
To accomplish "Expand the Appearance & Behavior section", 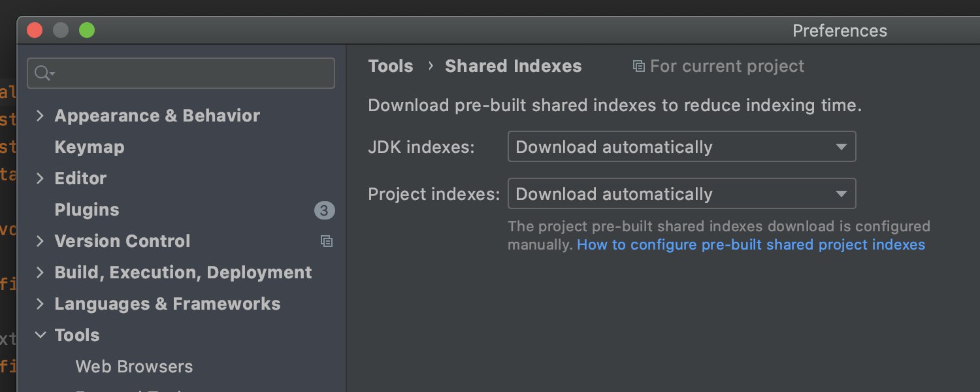I will click(40, 116).
